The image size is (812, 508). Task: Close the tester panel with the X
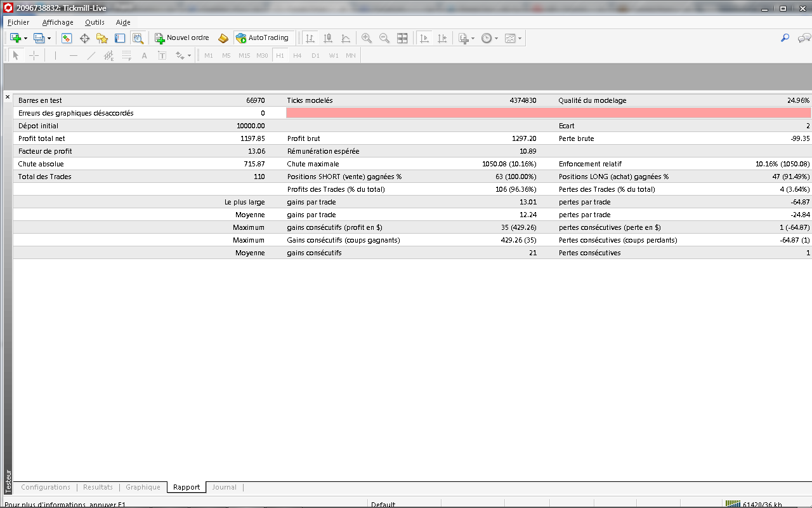(8, 97)
